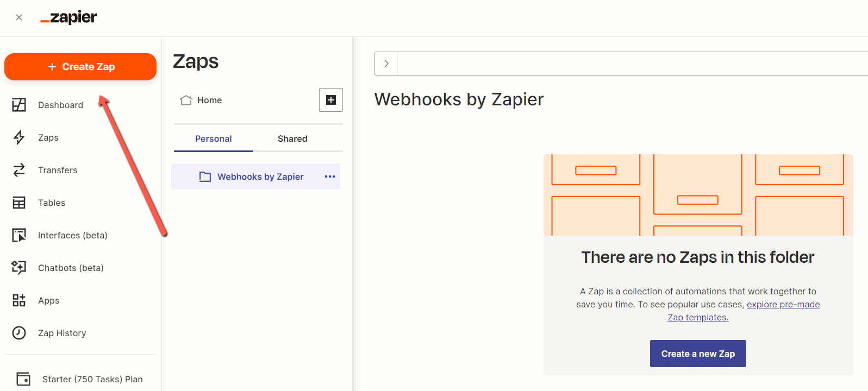Click the Interfaces (beta) icon
The height and width of the screenshot is (391, 868).
19,235
